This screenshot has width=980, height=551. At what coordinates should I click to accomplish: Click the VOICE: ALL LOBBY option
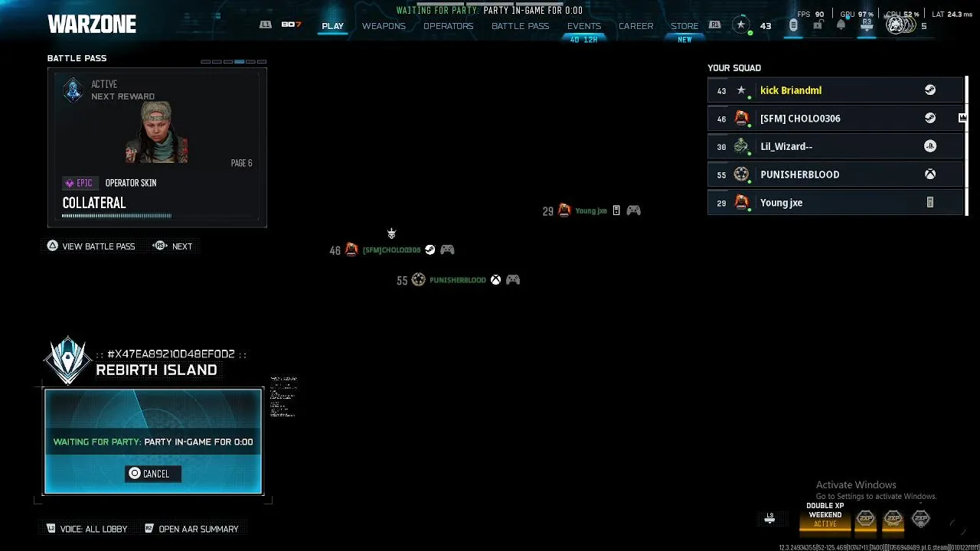click(x=87, y=529)
